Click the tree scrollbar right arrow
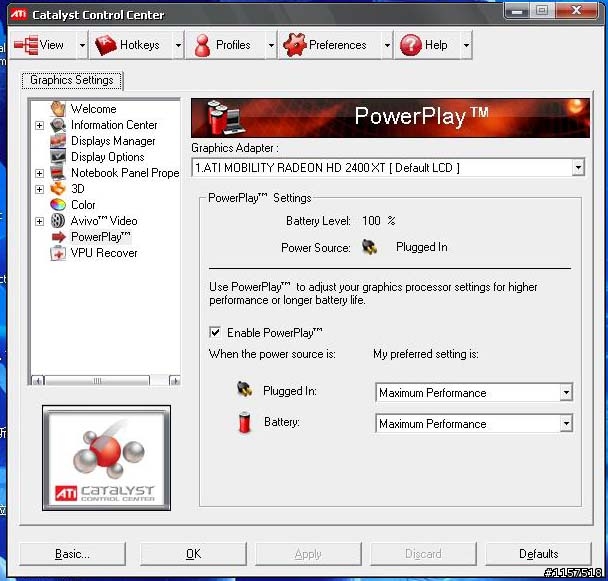 (174, 380)
